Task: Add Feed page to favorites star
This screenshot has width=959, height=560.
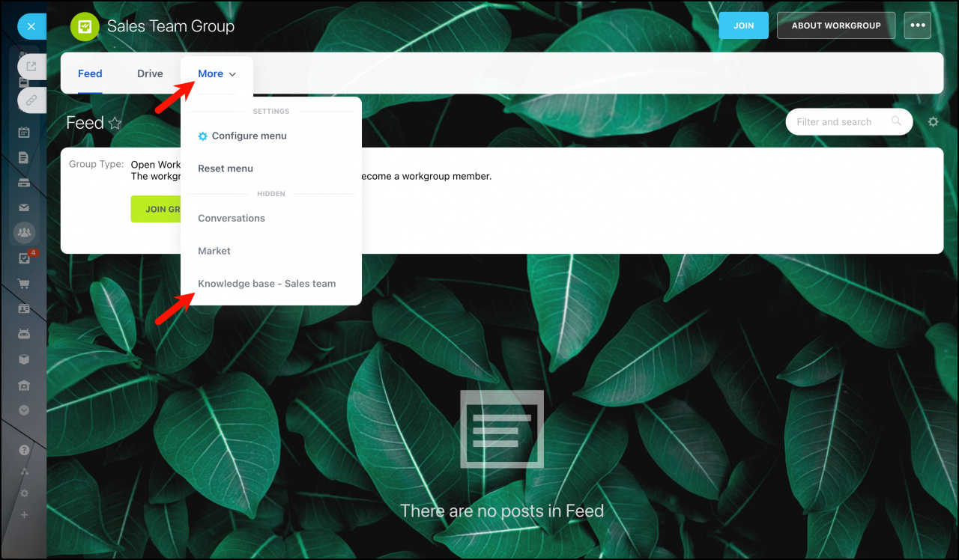Action: tap(115, 124)
